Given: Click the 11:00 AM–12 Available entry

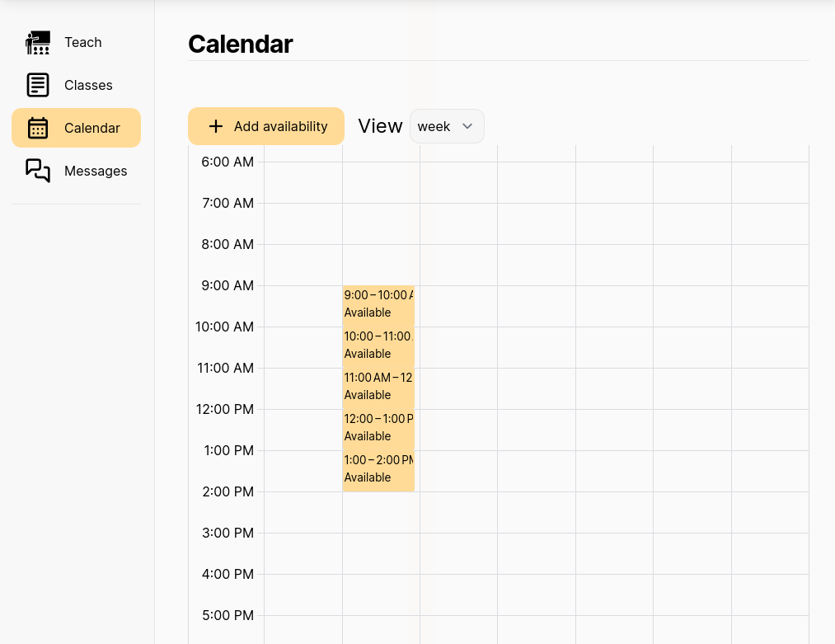Looking at the screenshot, I should (378, 386).
